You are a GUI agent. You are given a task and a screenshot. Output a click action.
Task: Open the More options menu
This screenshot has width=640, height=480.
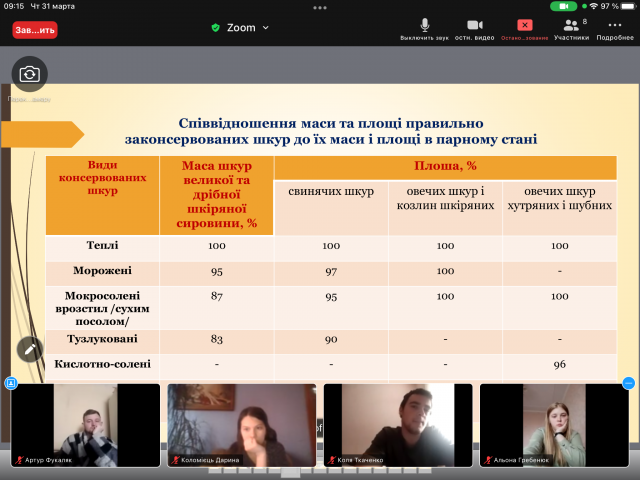pyautogui.click(x=615, y=28)
